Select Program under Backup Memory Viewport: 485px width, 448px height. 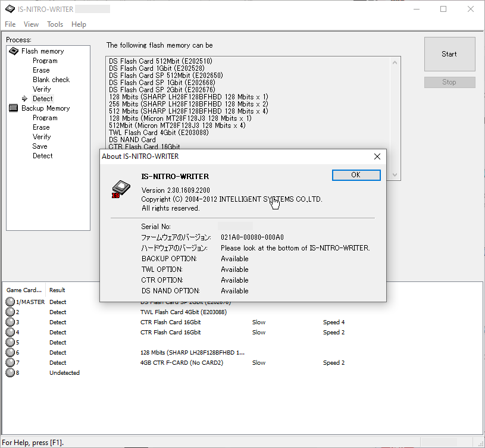tap(45, 118)
